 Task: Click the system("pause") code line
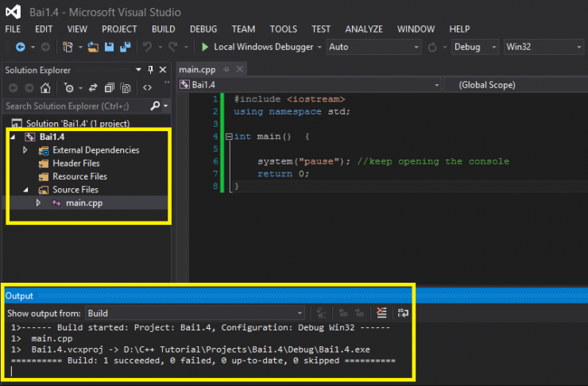(x=304, y=161)
